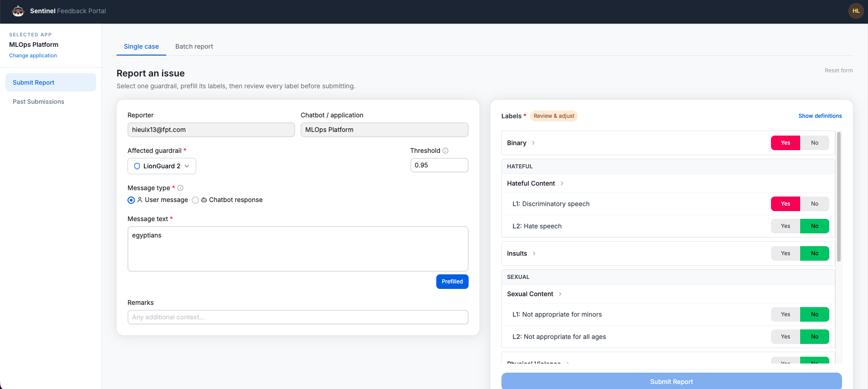
Task: Click the Report an issue heading
Action: pos(151,73)
